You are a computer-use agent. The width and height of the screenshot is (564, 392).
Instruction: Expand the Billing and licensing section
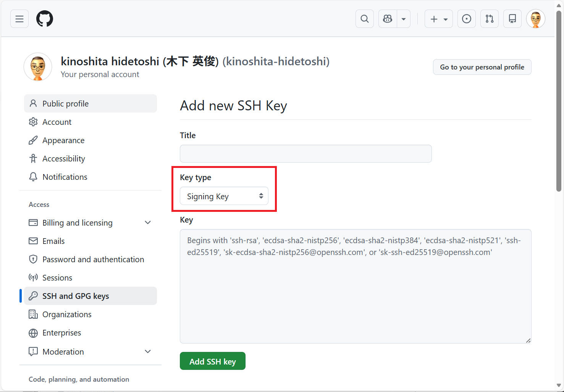(x=148, y=223)
